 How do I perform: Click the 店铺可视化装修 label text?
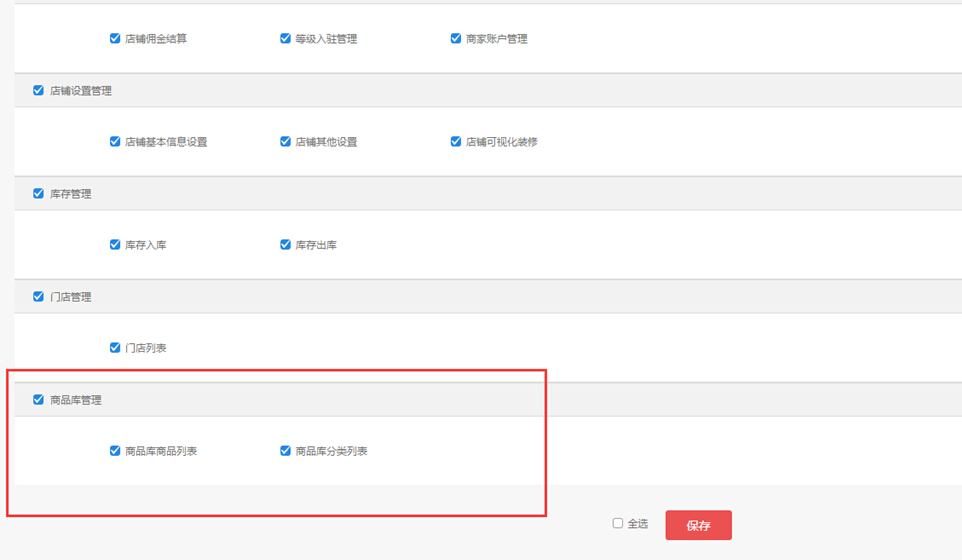(502, 142)
